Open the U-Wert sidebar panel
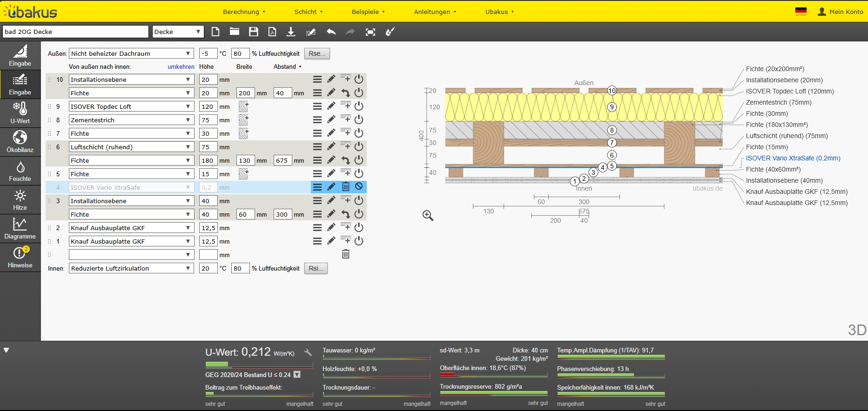 point(20,113)
